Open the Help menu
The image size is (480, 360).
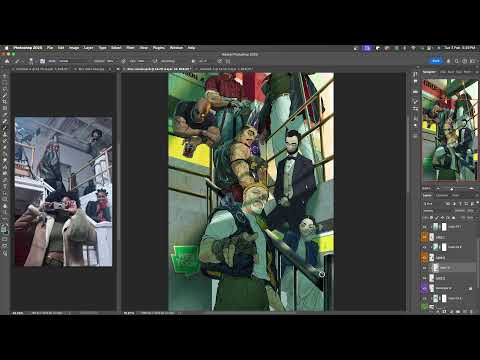pos(191,48)
